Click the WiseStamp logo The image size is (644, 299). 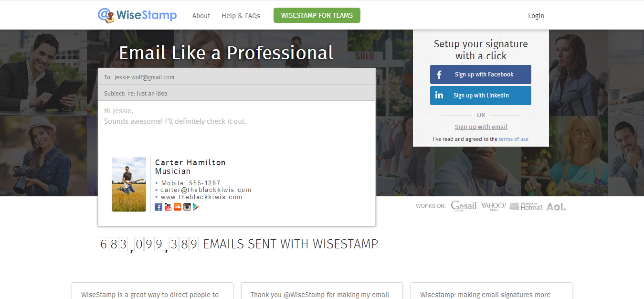tap(137, 15)
